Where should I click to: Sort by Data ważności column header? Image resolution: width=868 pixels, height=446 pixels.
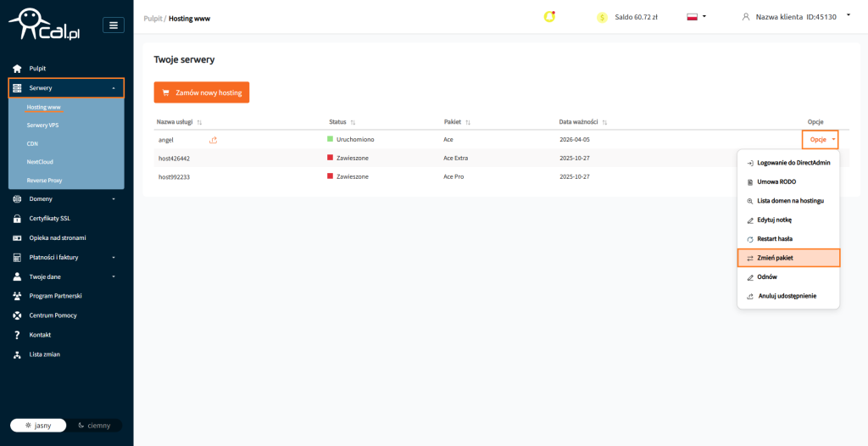coord(583,122)
